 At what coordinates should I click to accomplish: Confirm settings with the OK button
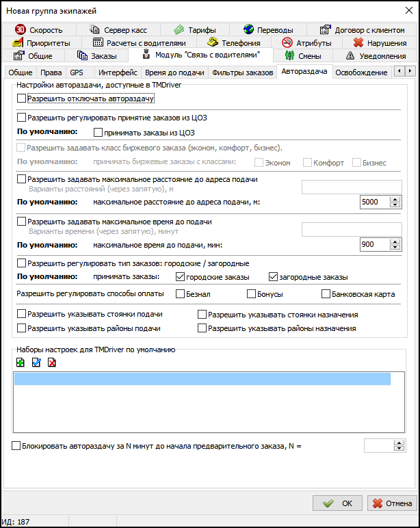click(x=337, y=503)
